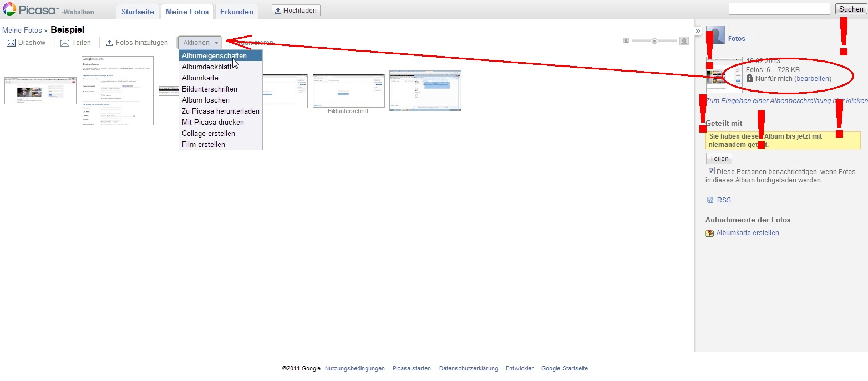This screenshot has height=381, width=868.
Task: Switch to the Erkunden tab
Action: pos(236,12)
